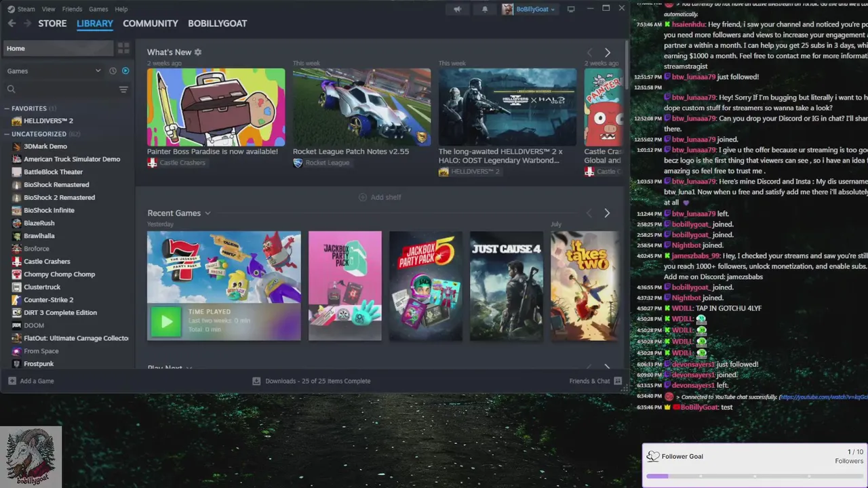This screenshot has height=488, width=868.
Task: Open Just Cause 4 game cover
Action: (x=507, y=286)
